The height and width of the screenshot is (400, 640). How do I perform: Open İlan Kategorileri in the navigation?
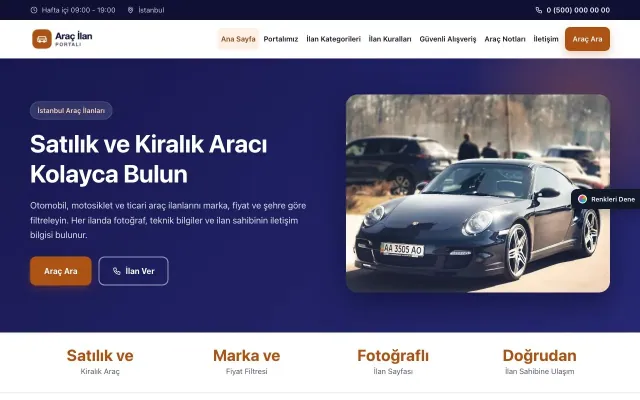tap(333, 39)
